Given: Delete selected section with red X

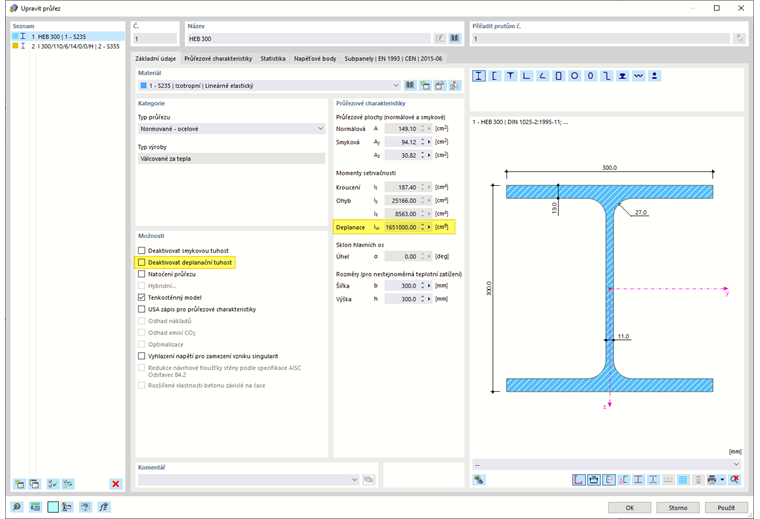Looking at the screenshot, I should 115,484.
